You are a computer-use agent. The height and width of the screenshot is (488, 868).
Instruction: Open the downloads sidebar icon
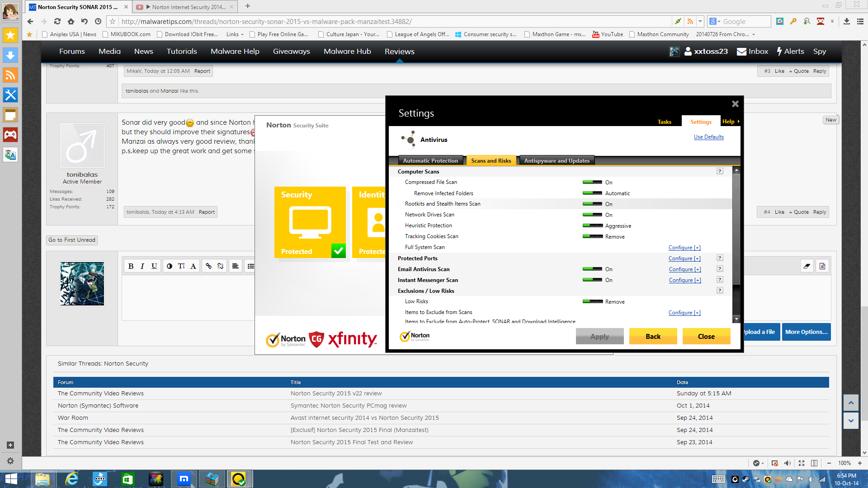pos(10,55)
